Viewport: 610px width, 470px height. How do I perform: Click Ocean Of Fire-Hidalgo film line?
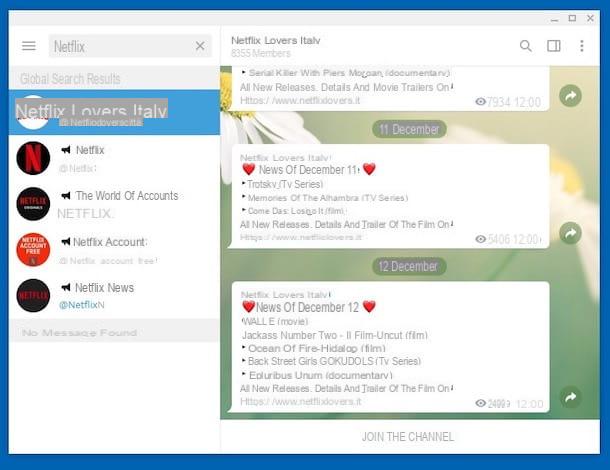[314, 348]
